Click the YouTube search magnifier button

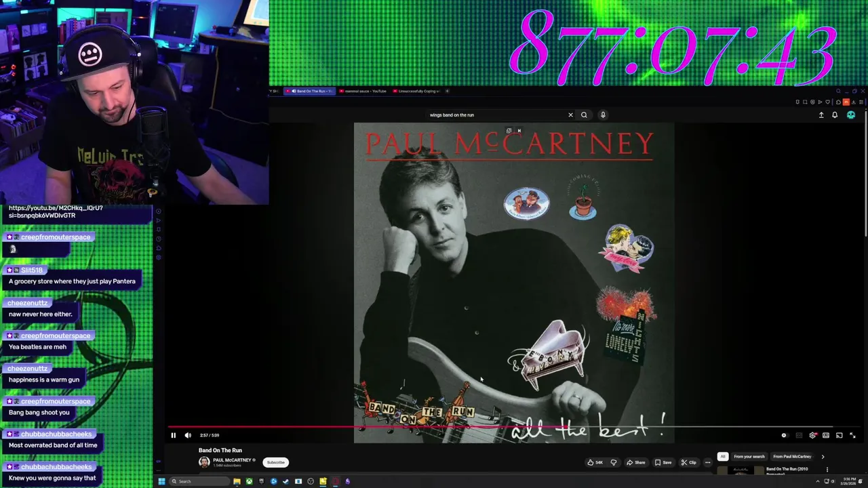[584, 115]
